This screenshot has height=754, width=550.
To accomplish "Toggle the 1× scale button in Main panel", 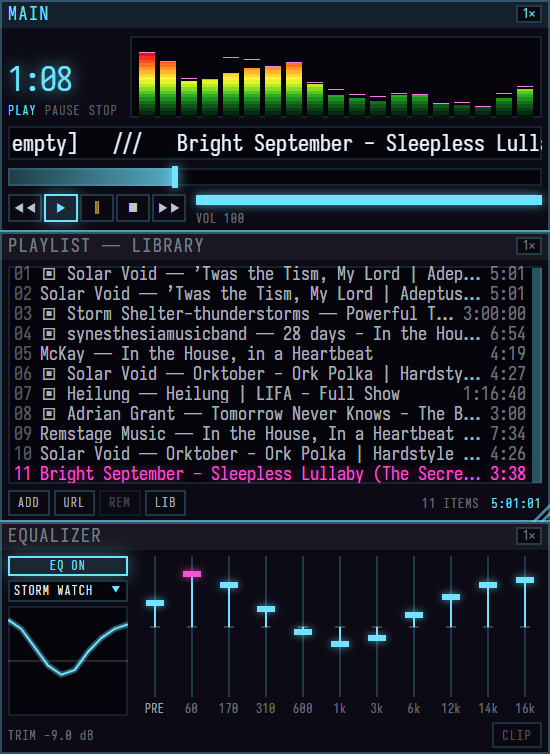I will pyautogui.click(x=529, y=13).
